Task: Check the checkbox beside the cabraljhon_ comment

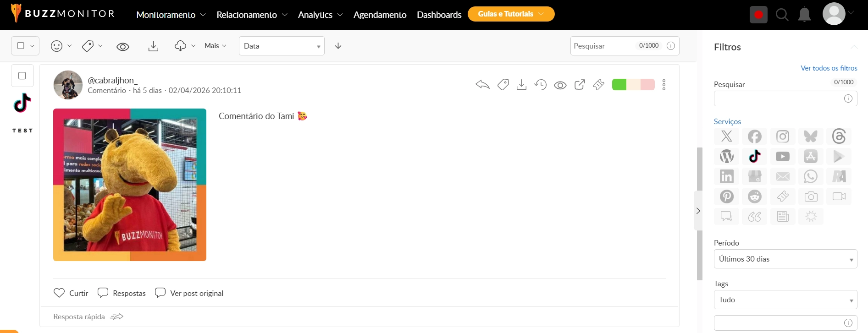Action: [22, 76]
